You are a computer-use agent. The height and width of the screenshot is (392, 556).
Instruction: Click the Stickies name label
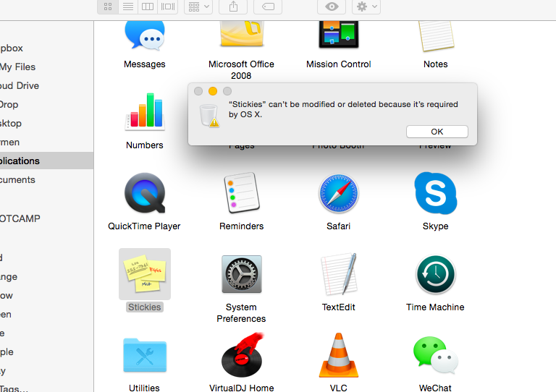(x=145, y=307)
